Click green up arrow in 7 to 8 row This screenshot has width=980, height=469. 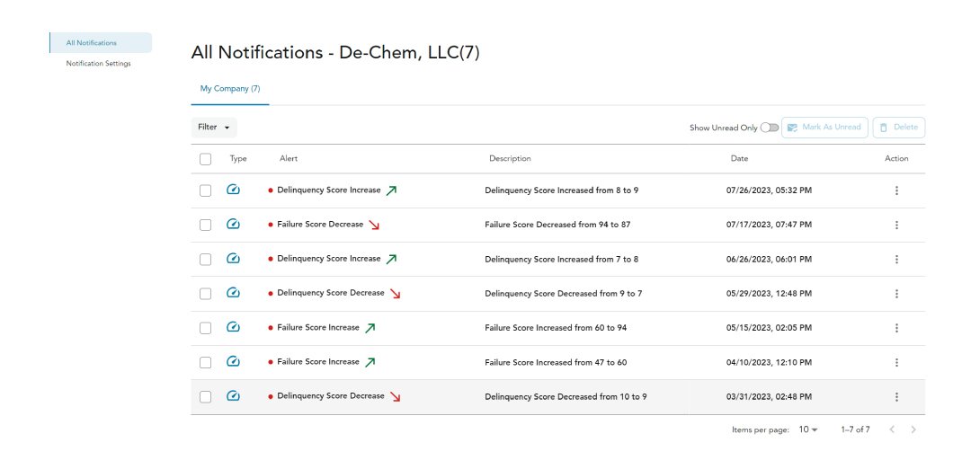coord(391,259)
